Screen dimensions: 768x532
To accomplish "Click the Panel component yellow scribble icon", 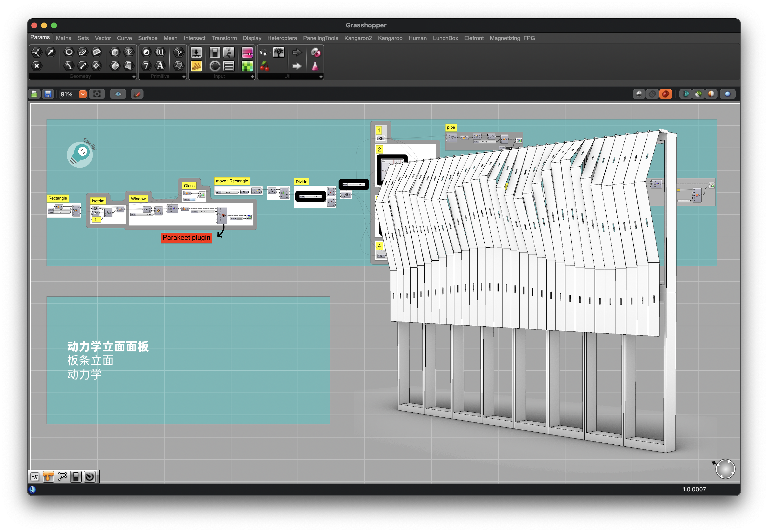I will click(x=196, y=66).
